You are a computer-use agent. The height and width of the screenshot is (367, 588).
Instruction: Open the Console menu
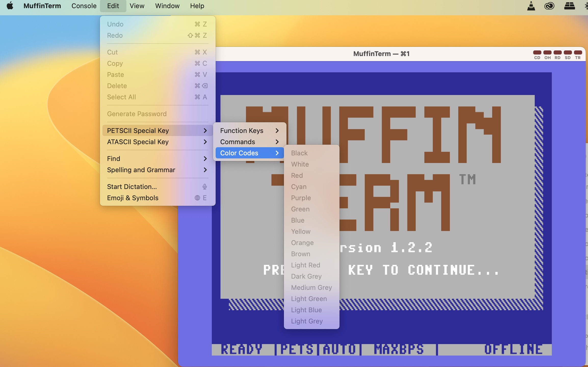pyautogui.click(x=84, y=6)
